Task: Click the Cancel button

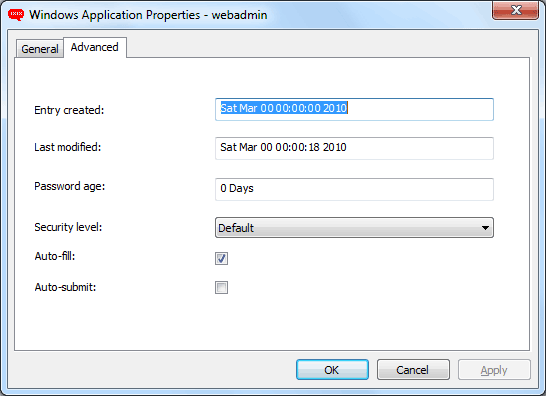Action: (x=413, y=370)
